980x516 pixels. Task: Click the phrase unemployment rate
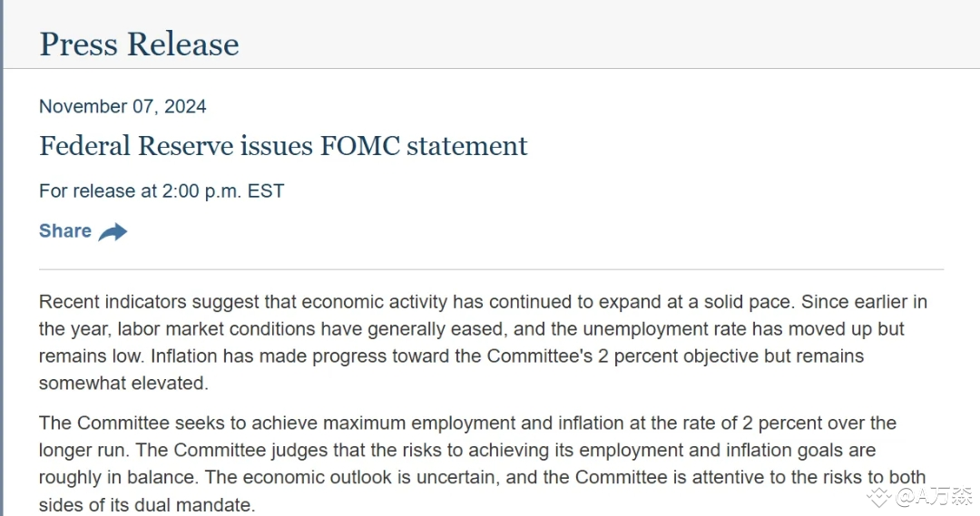point(686,328)
